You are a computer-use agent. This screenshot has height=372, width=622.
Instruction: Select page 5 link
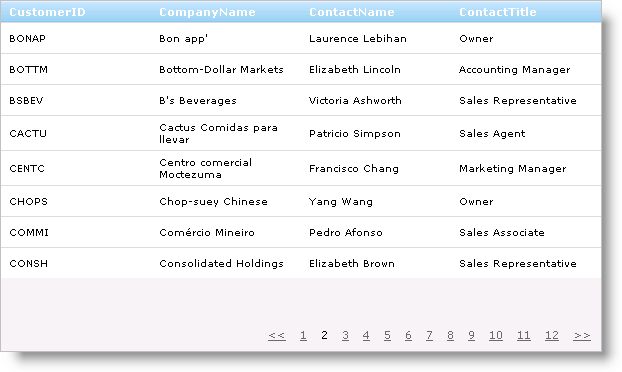coord(387,336)
